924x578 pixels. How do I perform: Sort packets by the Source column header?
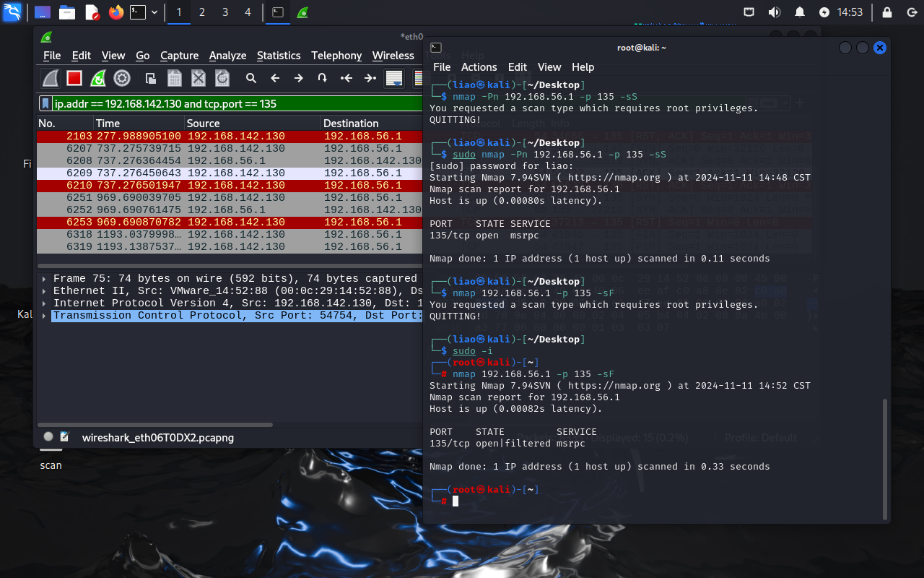pos(252,124)
